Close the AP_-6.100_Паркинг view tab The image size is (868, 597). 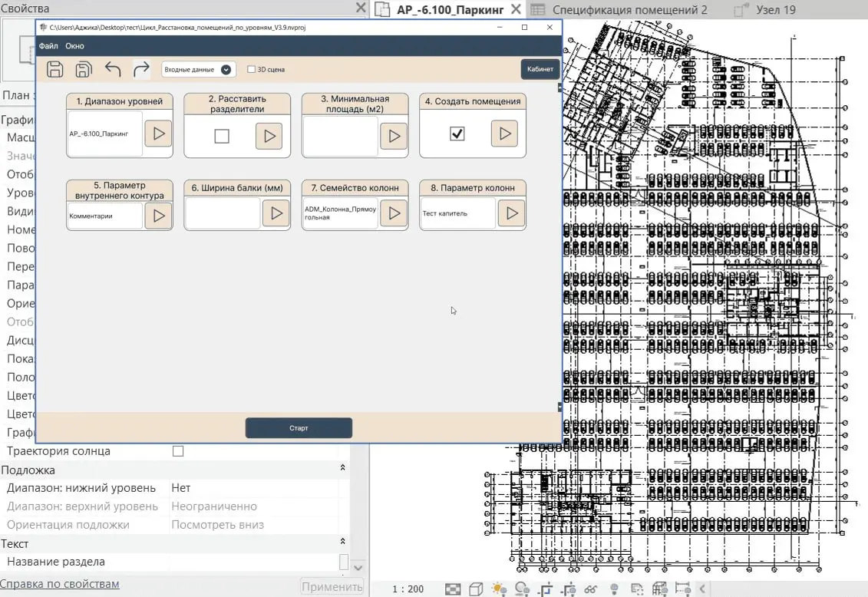tap(516, 9)
